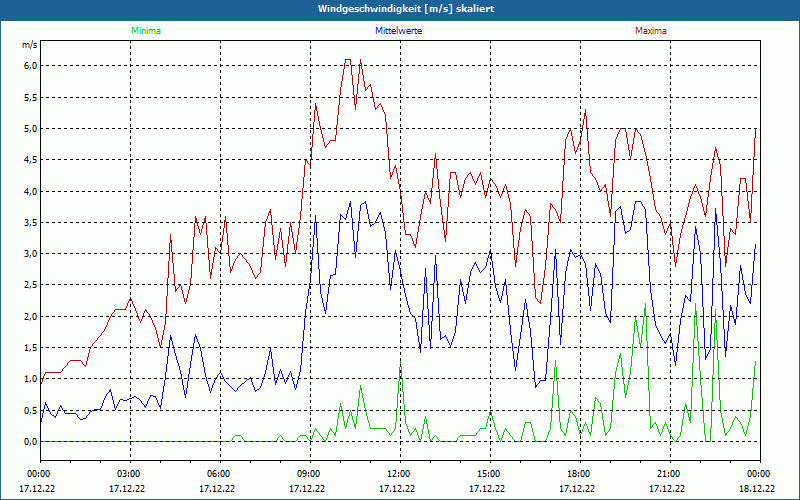Click the 12:00 time axis label
The image size is (800, 500).
[397, 474]
